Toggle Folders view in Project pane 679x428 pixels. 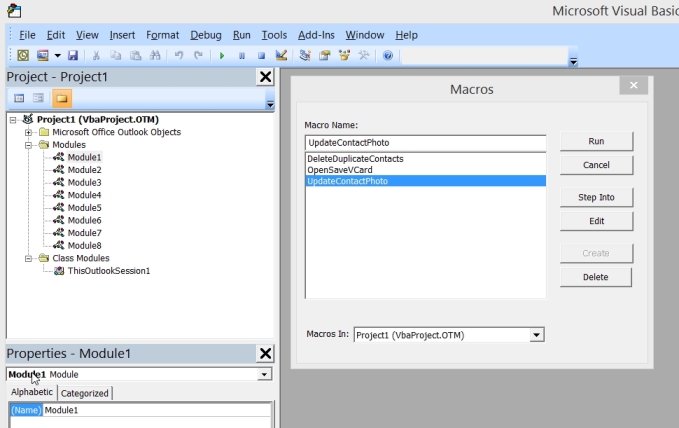pyautogui.click(x=62, y=98)
